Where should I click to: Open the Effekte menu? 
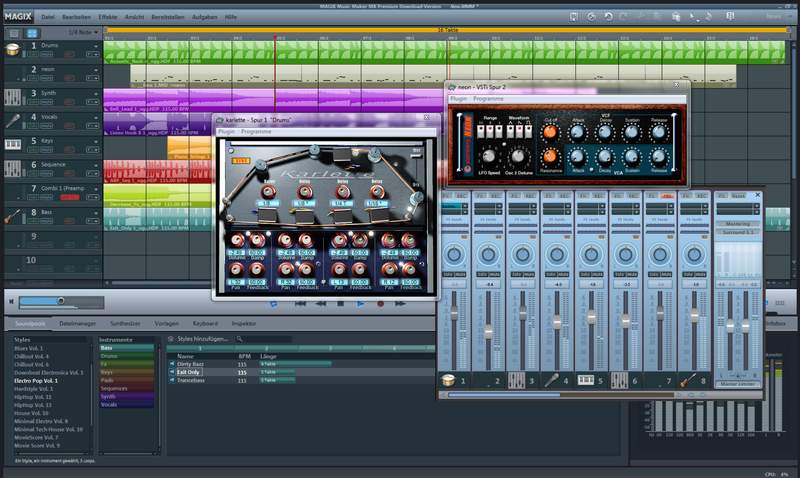pyautogui.click(x=108, y=17)
